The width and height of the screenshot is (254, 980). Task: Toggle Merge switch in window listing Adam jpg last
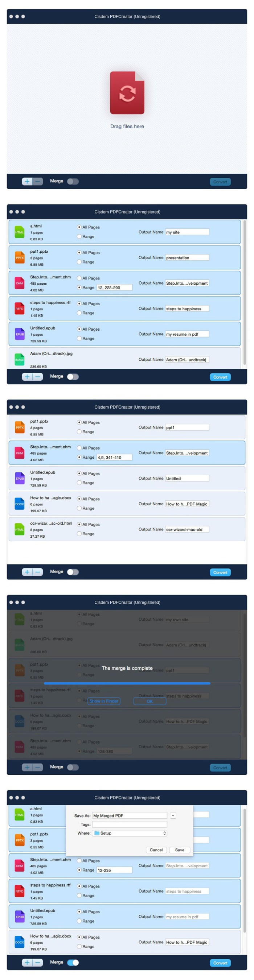73,377
